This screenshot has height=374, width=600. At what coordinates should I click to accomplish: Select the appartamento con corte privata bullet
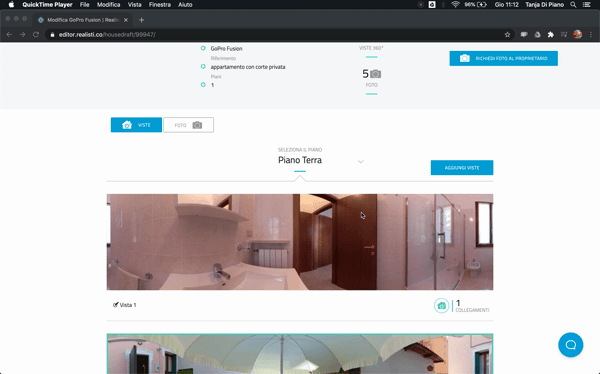pos(203,67)
